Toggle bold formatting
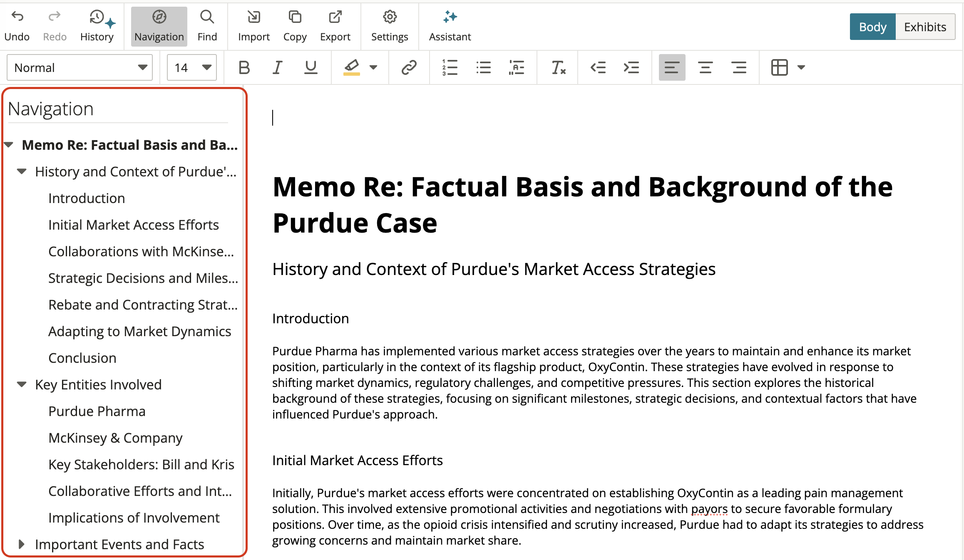964x560 pixels. click(x=244, y=67)
